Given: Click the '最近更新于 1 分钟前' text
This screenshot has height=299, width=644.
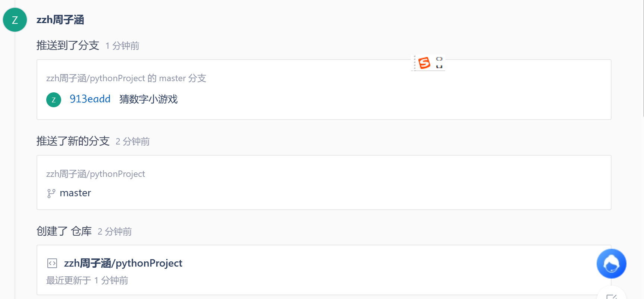Looking at the screenshot, I should pyautogui.click(x=87, y=280).
